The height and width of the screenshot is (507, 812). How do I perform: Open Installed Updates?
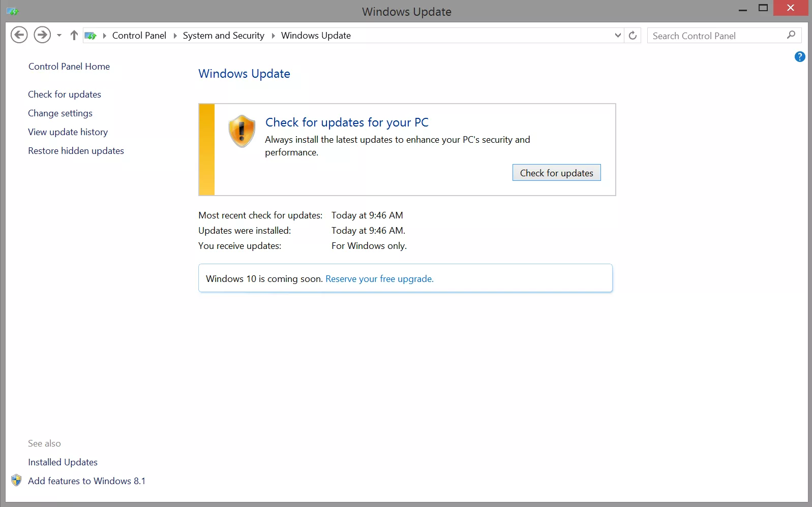pyautogui.click(x=63, y=462)
